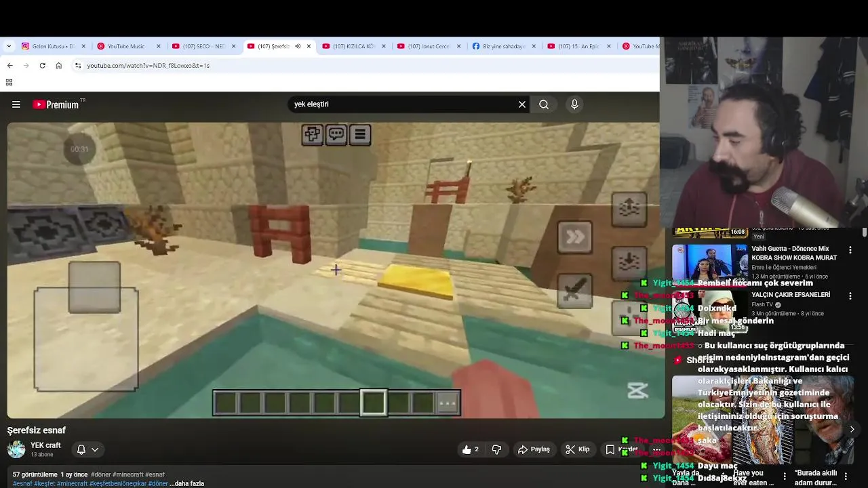Show next Shorts with right arrow

click(x=852, y=429)
